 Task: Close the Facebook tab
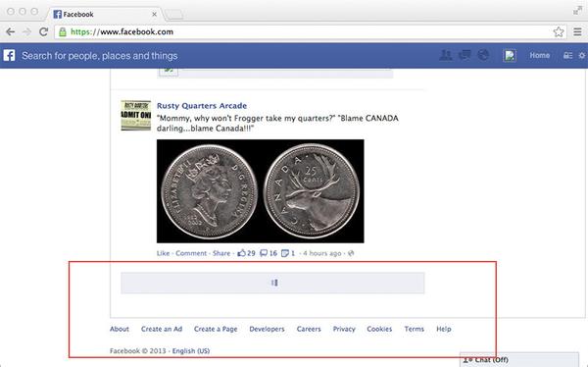click(154, 15)
